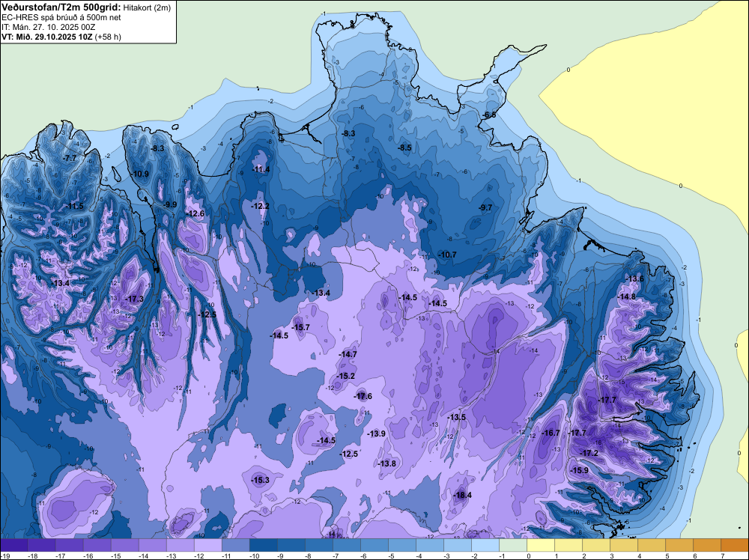
Task: Select the init time 'IT: Mán. 27. 10. 2025 00Z'
Action: click(x=49, y=27)
